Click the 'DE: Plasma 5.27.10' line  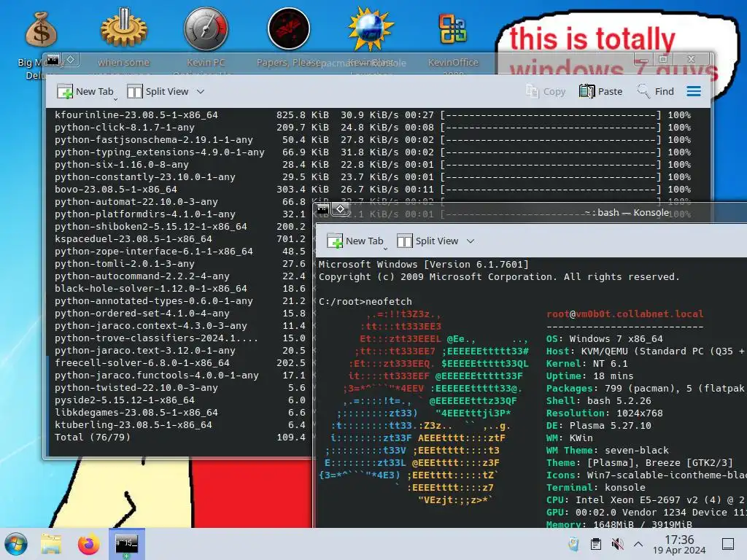pyautogui.click(x=598, y=425)
